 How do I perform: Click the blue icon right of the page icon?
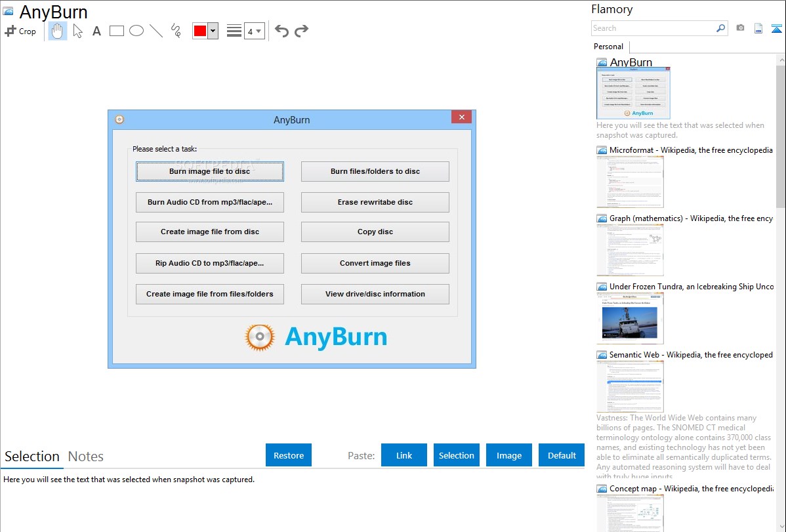coord(776,28)
